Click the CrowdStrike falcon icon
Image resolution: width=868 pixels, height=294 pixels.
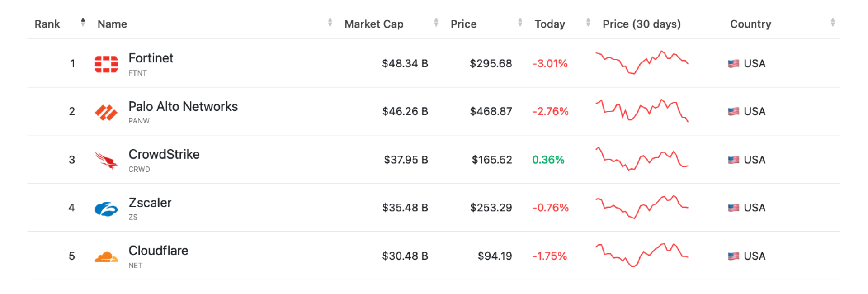coord(105,159)
